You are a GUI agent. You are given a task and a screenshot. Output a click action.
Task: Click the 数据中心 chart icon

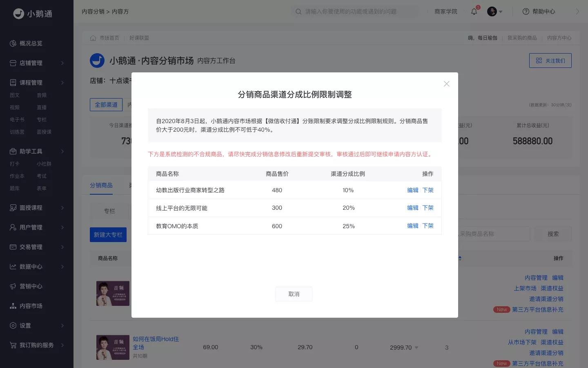[13, 267]
